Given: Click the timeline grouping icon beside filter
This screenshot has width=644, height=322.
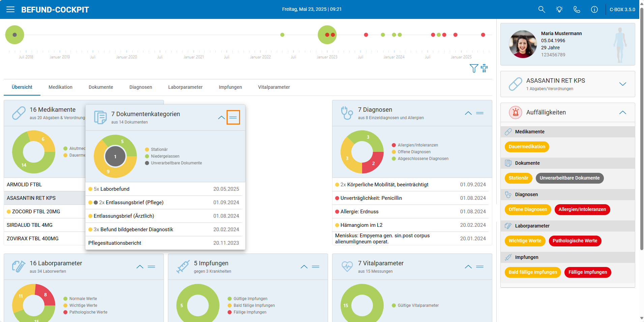Looking at the screenshot, I should tap(485, 68).
